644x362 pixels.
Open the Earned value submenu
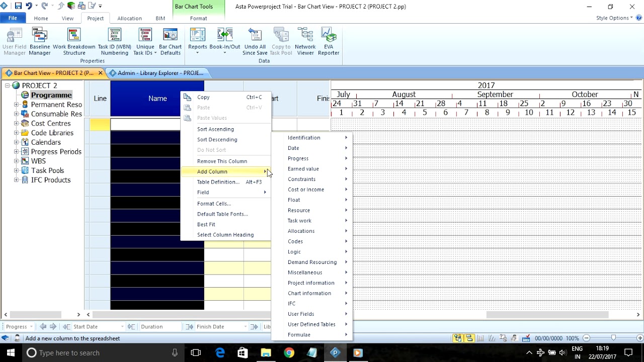pos(312,169)
